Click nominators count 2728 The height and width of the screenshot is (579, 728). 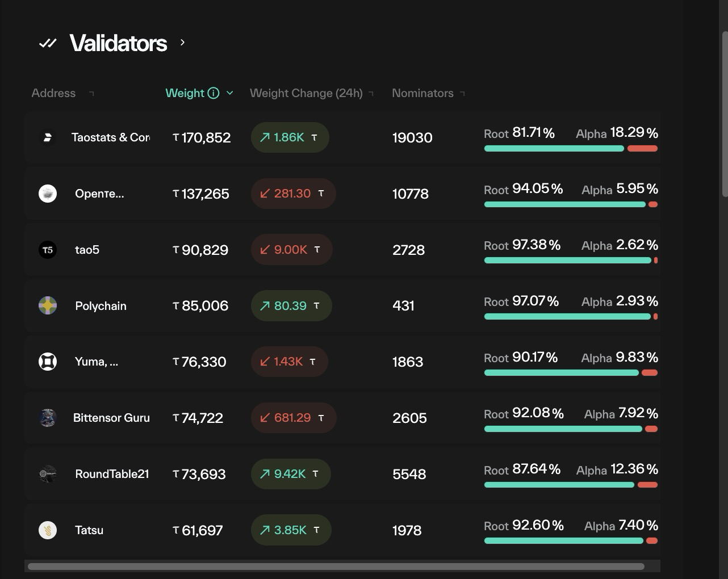[408, 250]
